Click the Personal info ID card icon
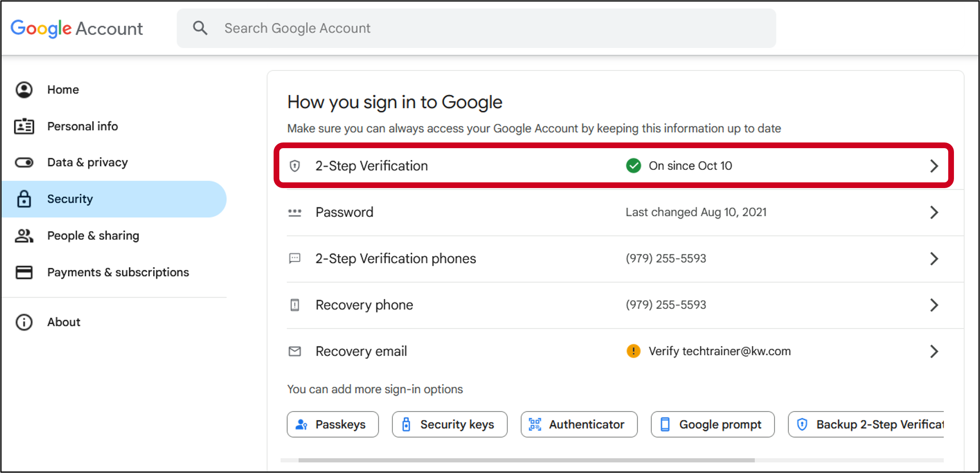Viewport: 980px width, 473px height. pos(24,126)
